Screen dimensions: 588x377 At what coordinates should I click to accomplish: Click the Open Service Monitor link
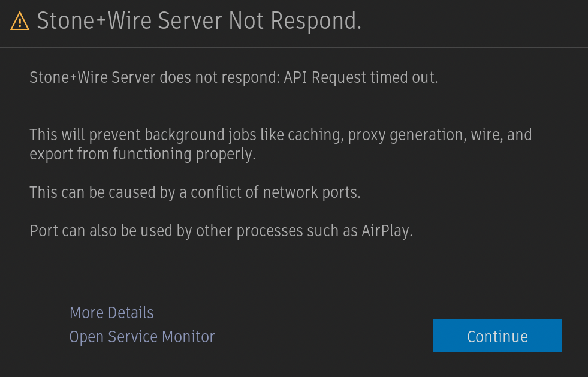click(142, 337)
